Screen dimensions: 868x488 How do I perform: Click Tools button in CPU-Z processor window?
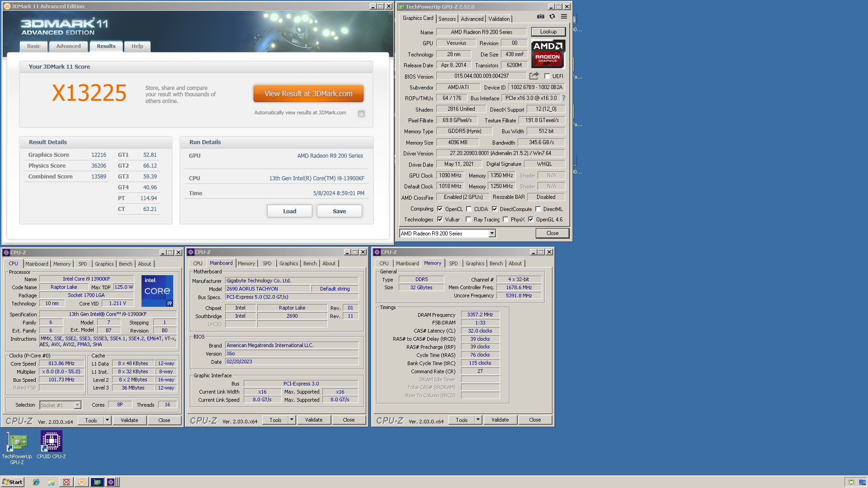click(x=91, y=420)
